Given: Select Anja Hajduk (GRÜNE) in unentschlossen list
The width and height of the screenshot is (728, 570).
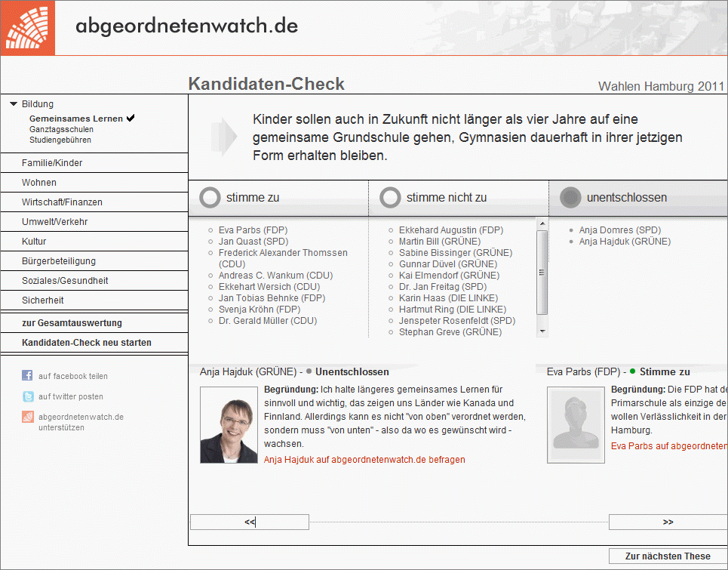Looking at the screenshot, I should tap(625, 241).
